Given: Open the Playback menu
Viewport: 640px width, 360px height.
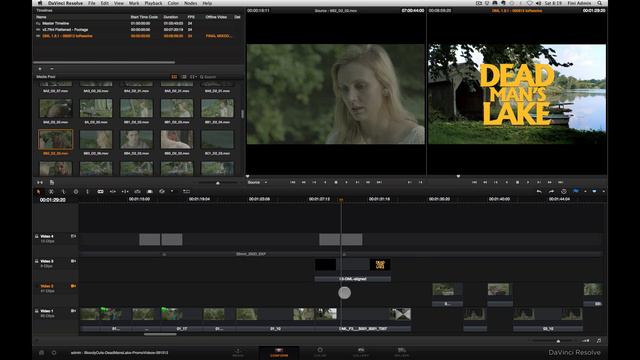Looking at the screenshot, I should click(x=153, y=3).
